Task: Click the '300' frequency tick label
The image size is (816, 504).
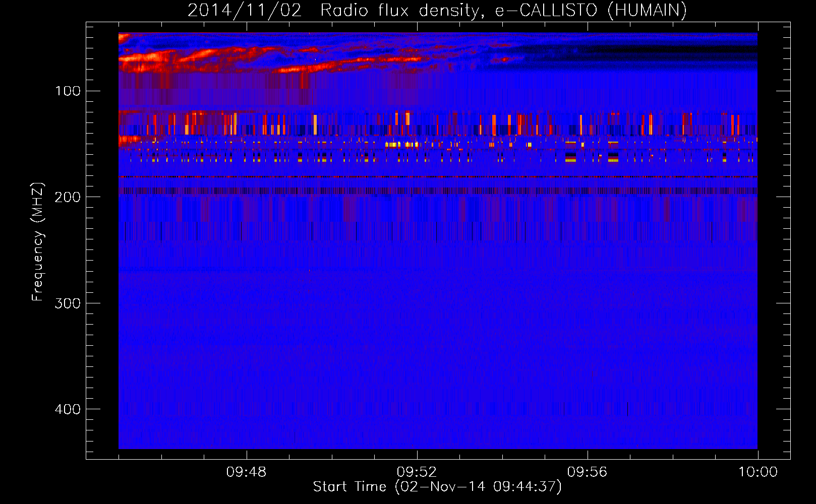Action: click(68, 303)
